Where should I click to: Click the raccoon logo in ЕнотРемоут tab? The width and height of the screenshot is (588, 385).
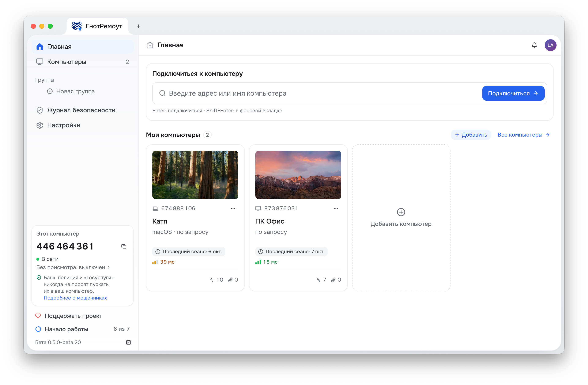coord(77,26)
